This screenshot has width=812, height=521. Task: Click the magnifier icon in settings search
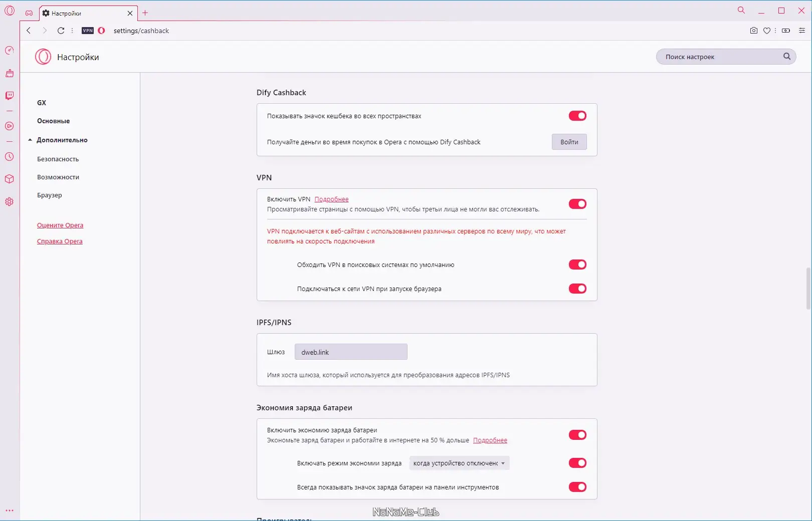[x=787, y=57]
